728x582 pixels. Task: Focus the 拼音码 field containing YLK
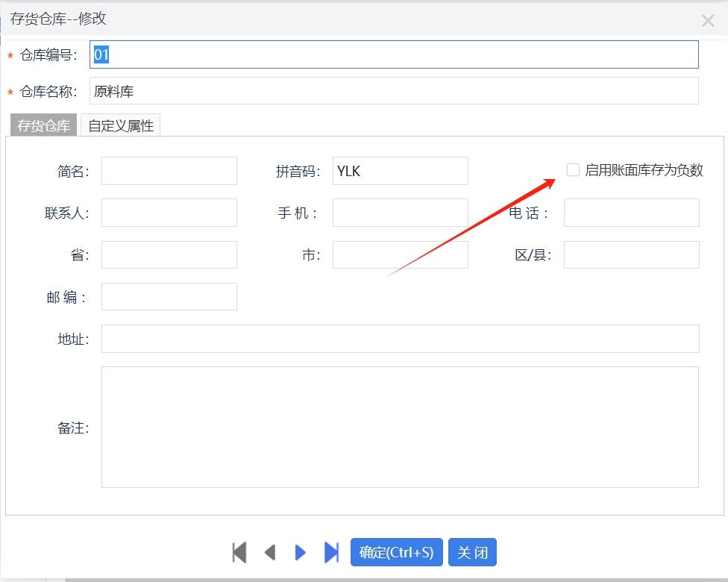[401, 171]
